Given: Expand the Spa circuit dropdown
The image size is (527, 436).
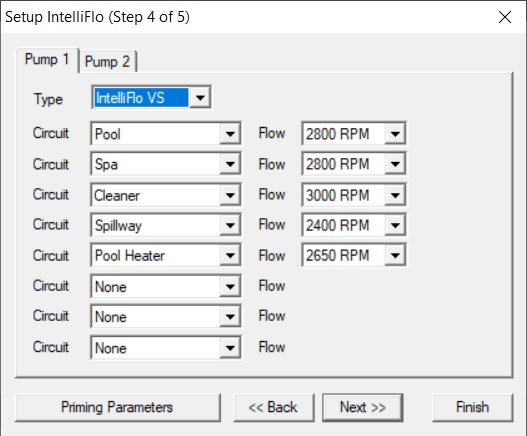Looking at the screenshot, I should 230,164.
